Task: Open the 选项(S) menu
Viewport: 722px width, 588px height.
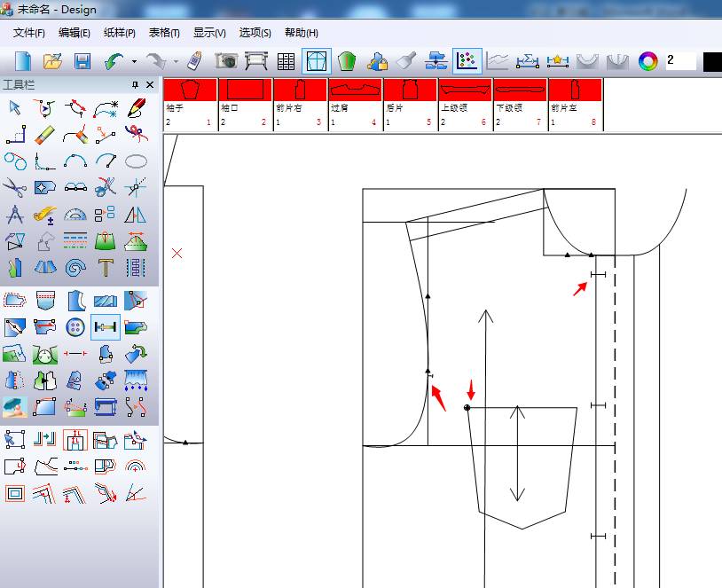Action: (x=255, y=33)
